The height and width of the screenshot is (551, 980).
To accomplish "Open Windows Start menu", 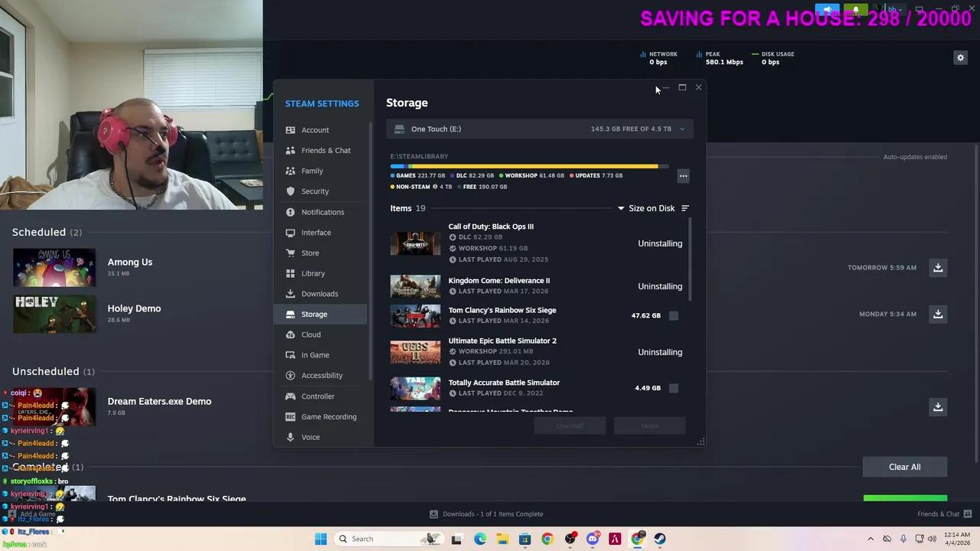I will 321,539.
